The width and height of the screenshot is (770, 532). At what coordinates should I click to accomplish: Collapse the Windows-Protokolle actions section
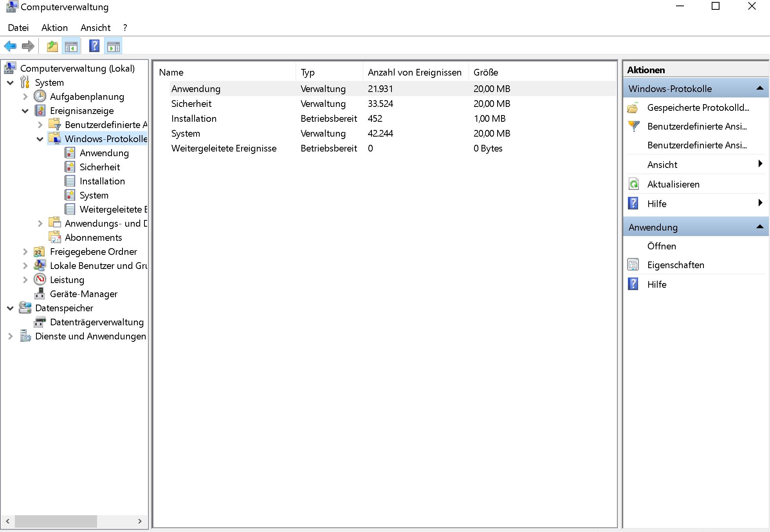coord(760,88)
